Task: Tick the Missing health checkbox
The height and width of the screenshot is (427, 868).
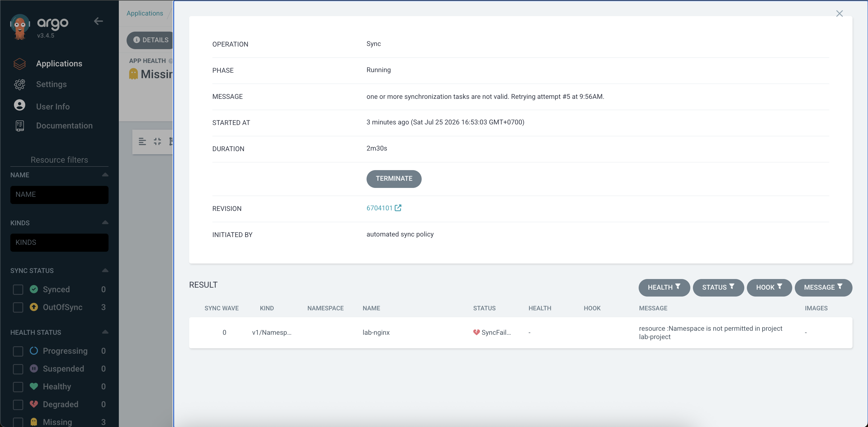Action: (18, 422)
